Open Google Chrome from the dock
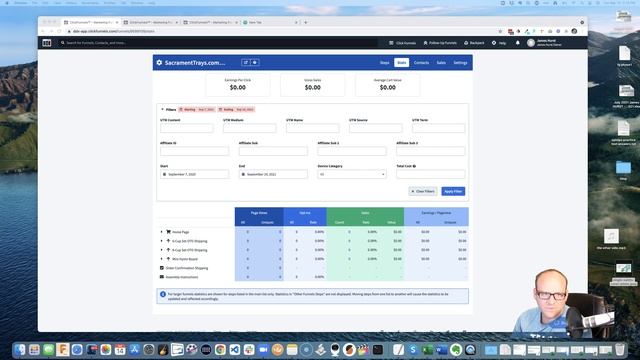Viewport: 640px width, 360px height. 220,349
